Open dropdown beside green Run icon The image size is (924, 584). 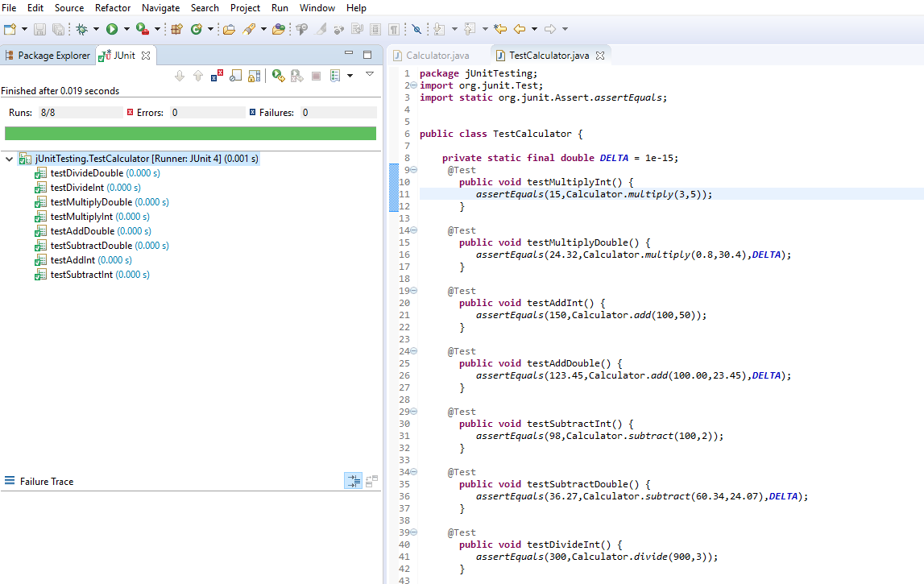pyautogui.click(x=126, y=29)
